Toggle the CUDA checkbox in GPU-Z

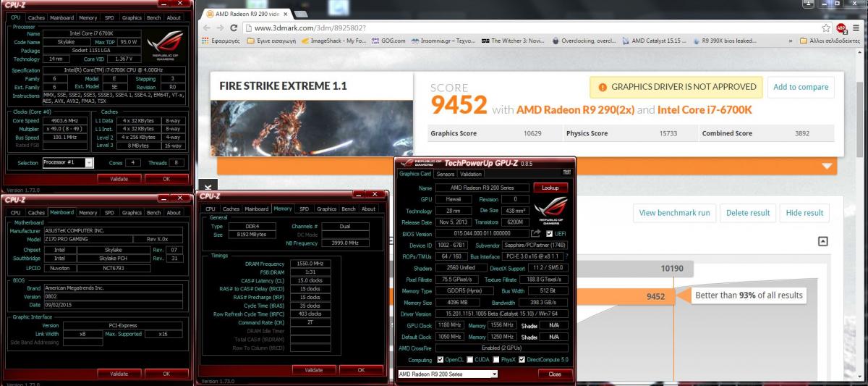pyautogui.click(x=471, y=359)
